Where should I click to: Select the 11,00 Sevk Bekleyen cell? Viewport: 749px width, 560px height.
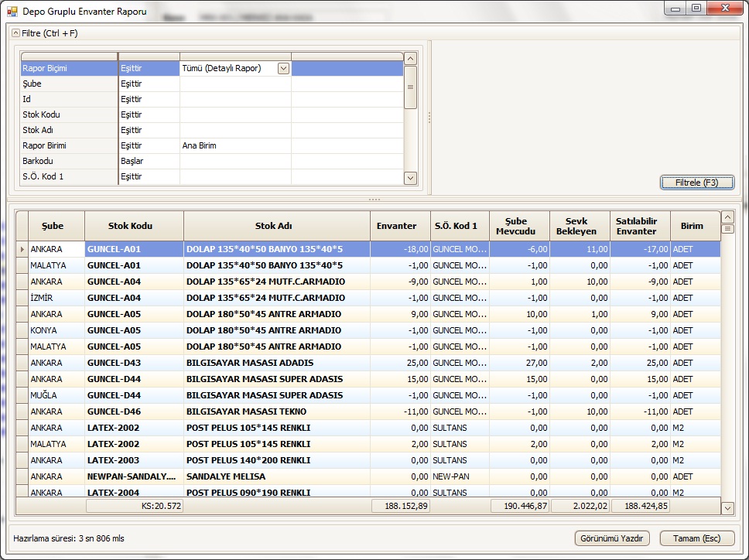click(580, 249)
